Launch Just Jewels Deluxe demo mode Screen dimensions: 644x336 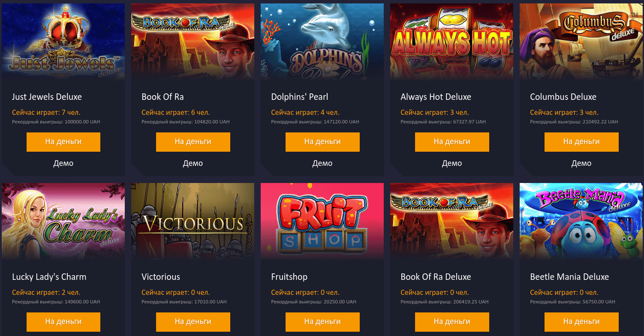click(x=63, y=163)
